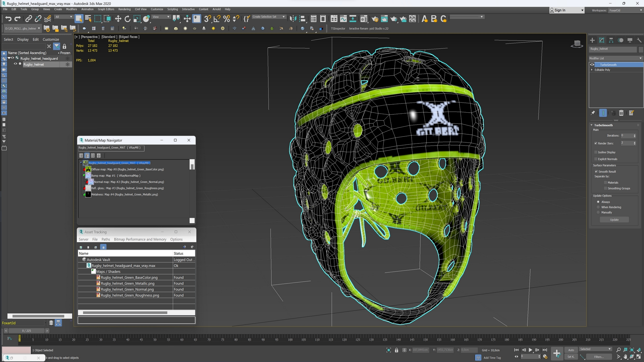Click the Maximize Viewport toggle icon
The width and height of the screenshot is (644, 362).
639,357
